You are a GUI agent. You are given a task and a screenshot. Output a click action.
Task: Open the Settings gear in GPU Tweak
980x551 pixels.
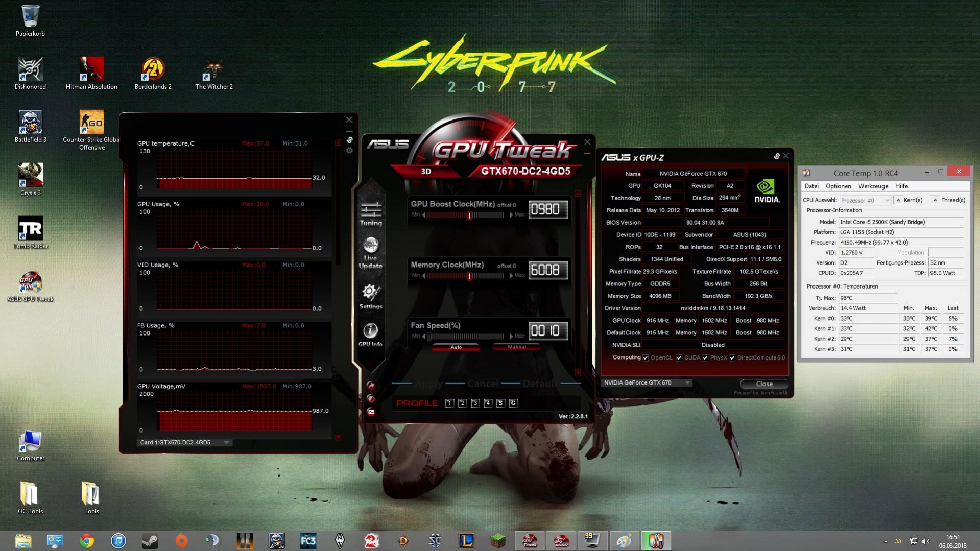(x=371, y=297)
